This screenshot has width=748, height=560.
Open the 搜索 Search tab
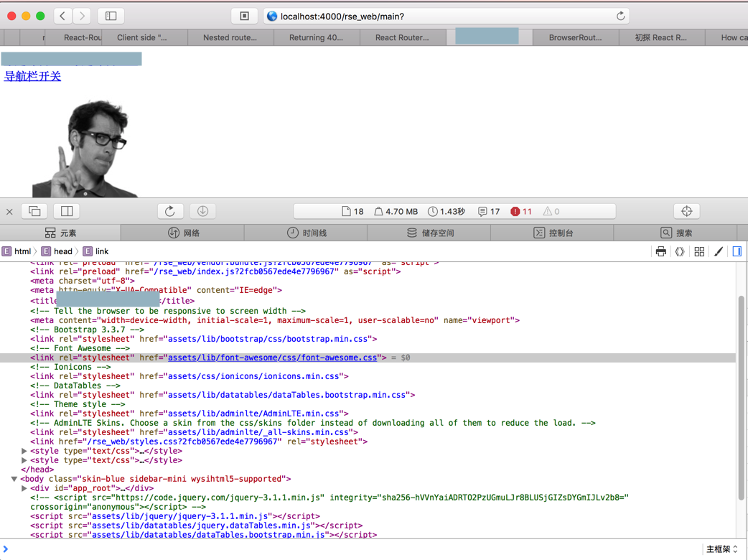[x=676, y=233]
